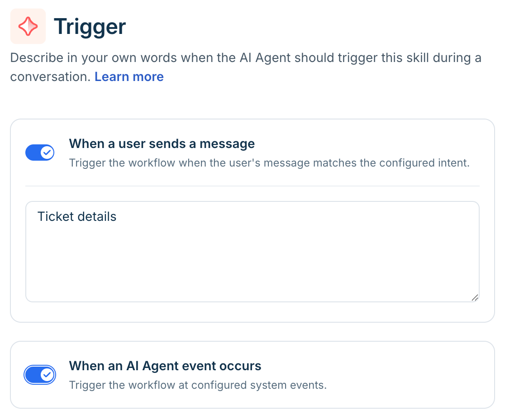Click the red sparkle Trigger icon
This screenshot has width=505, height=420.
28,26
